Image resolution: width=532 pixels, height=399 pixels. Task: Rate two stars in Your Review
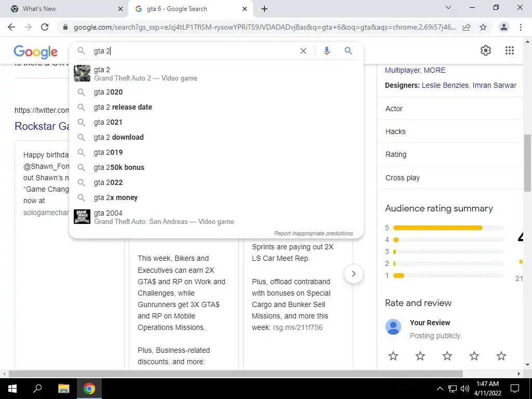tap(420, 356)
